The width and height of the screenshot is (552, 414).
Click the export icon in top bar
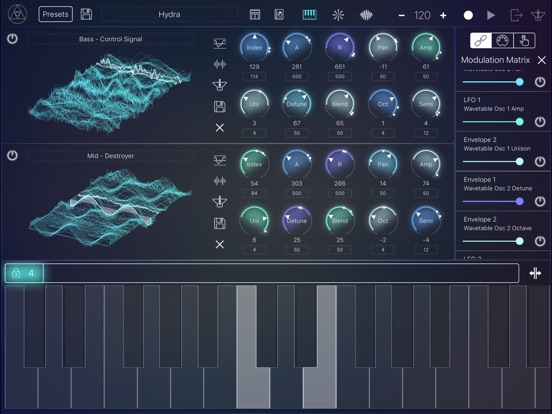tap(516, 15)
